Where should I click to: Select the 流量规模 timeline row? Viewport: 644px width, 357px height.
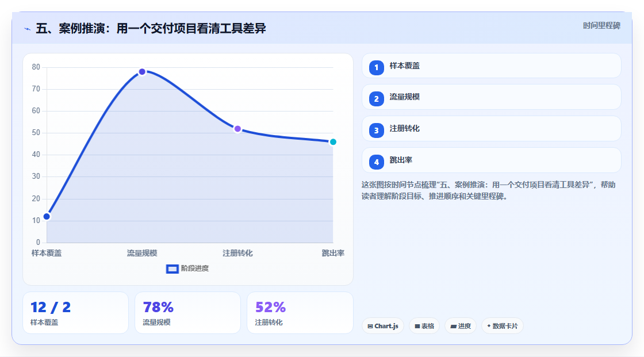pos(491,97)
